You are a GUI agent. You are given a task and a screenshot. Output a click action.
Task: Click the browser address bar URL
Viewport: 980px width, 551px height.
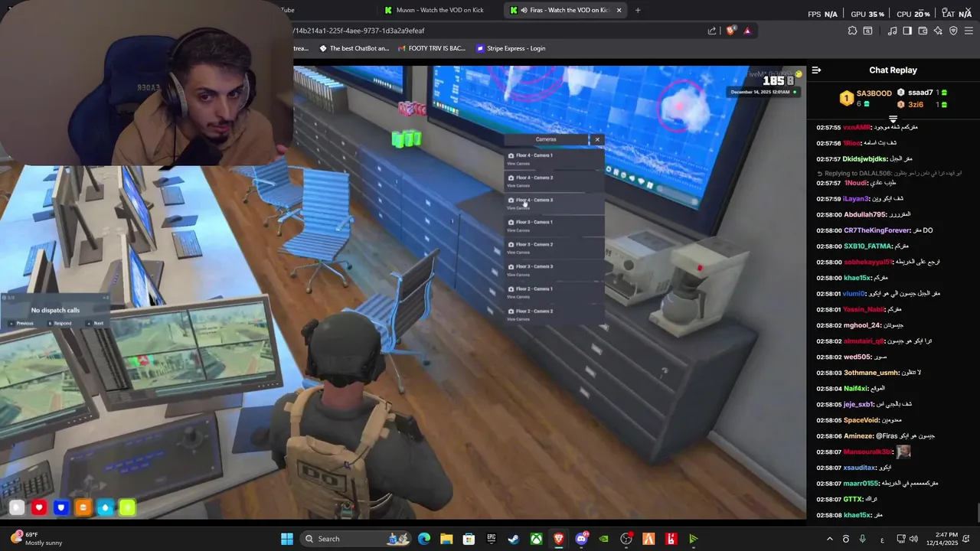coord(360,31)
